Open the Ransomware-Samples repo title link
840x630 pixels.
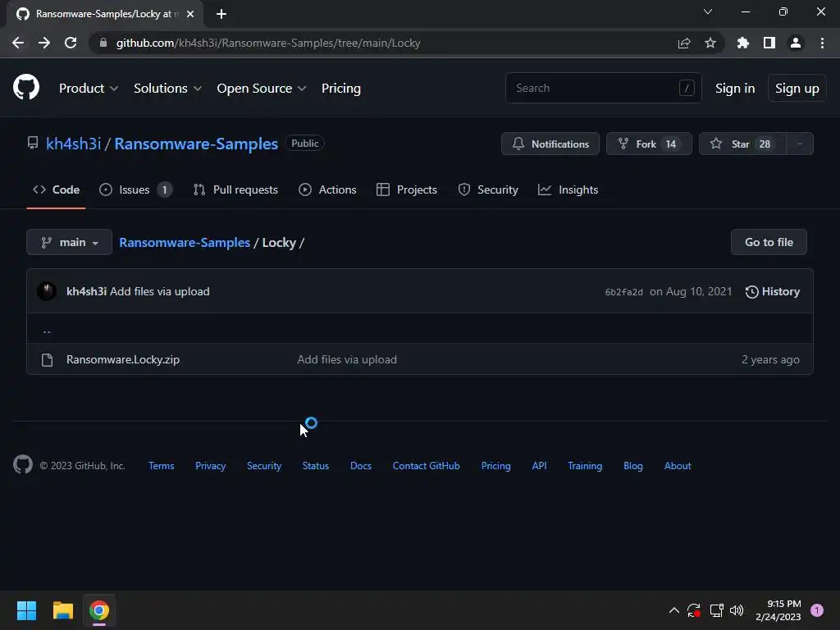tap(196, 144)
